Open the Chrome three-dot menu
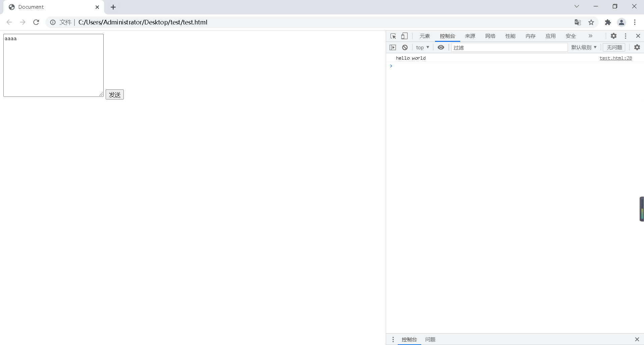Viewport: 644px width, 345px height. 635,22
